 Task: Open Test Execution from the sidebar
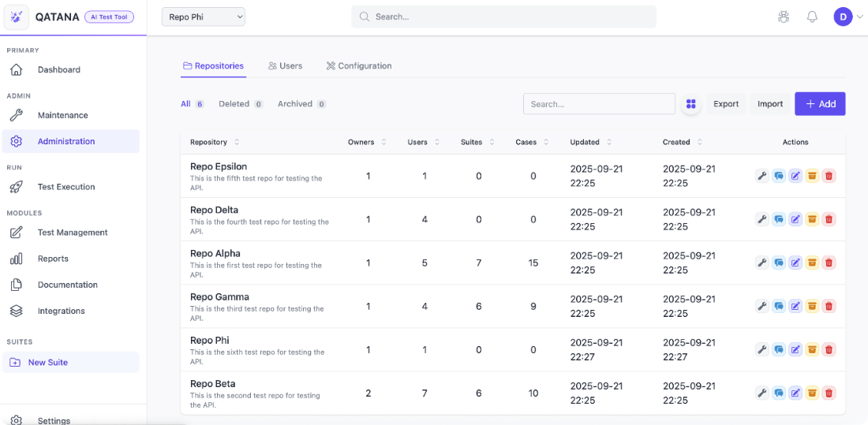[x=66, y=187]
